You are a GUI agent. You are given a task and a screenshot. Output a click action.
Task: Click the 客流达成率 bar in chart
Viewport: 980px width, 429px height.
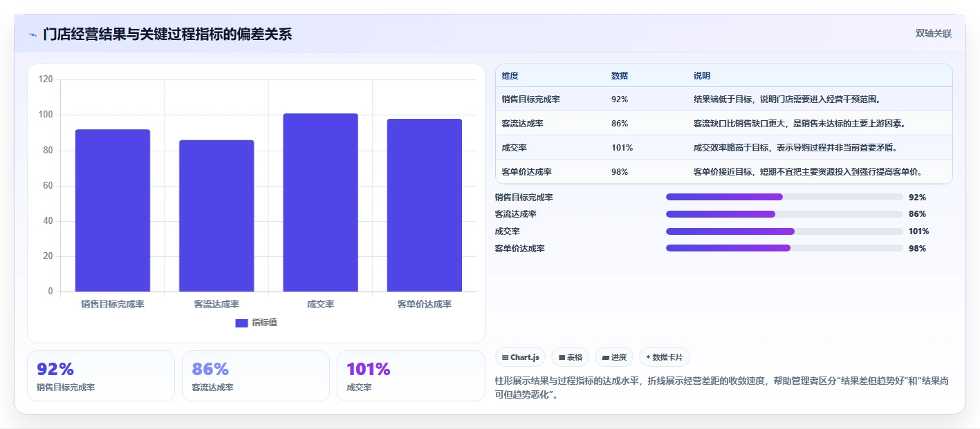point(216,216)
